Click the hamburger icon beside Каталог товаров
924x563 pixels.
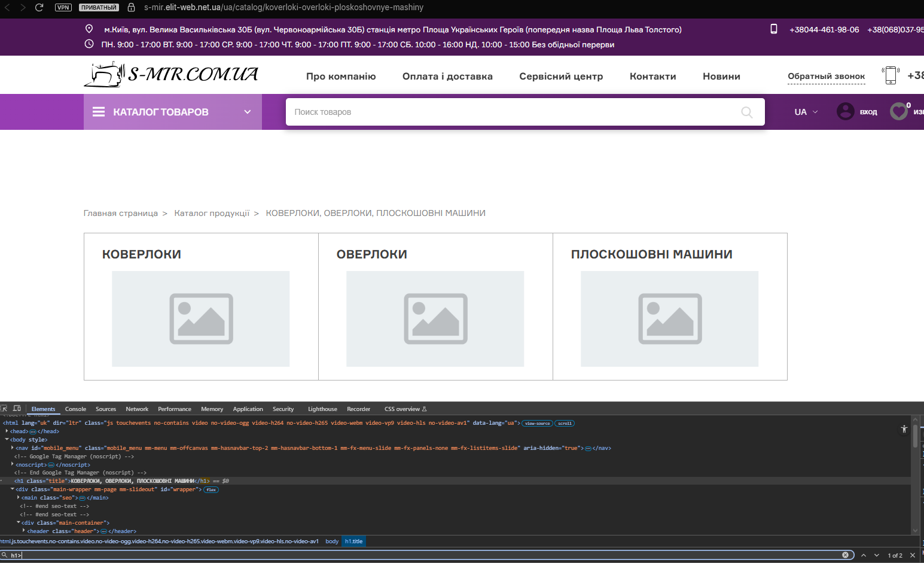point(99,112)
